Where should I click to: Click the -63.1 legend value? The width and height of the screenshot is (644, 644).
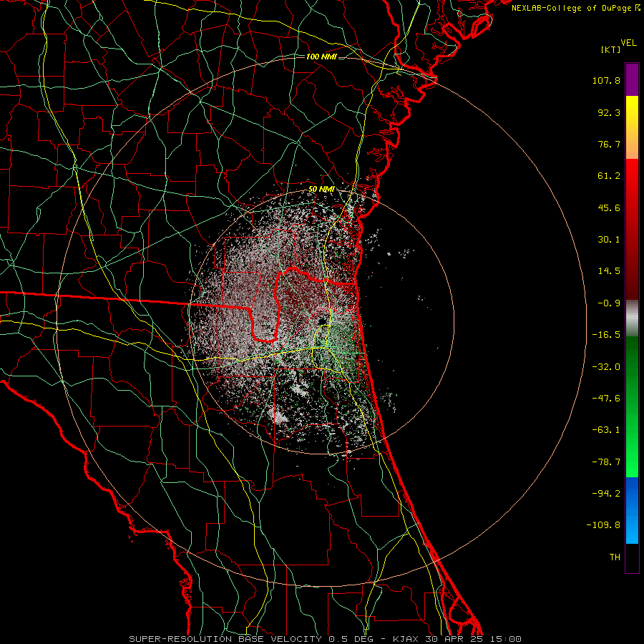pos(606,430)
